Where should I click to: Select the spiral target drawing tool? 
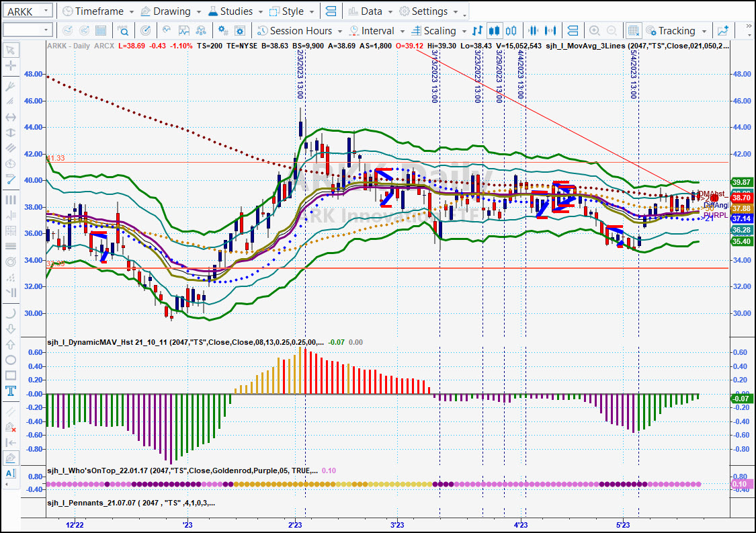[x=11, y=262]
